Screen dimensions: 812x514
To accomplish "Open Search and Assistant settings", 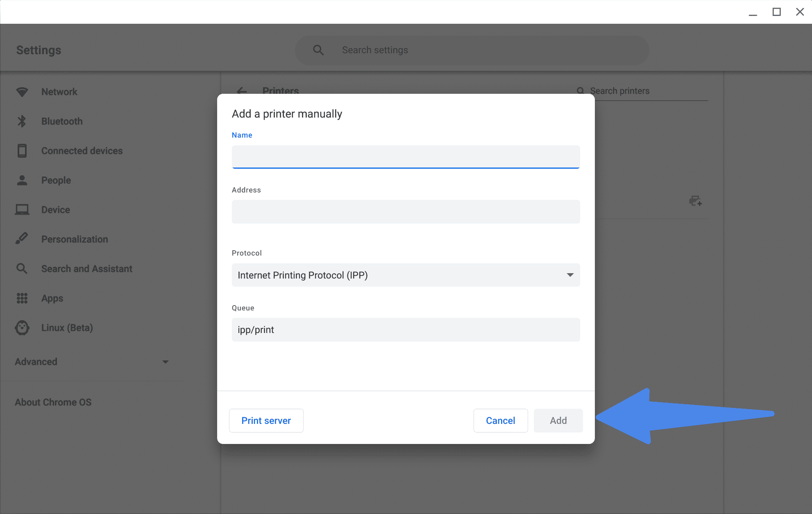I will click(x=86, y=269).
